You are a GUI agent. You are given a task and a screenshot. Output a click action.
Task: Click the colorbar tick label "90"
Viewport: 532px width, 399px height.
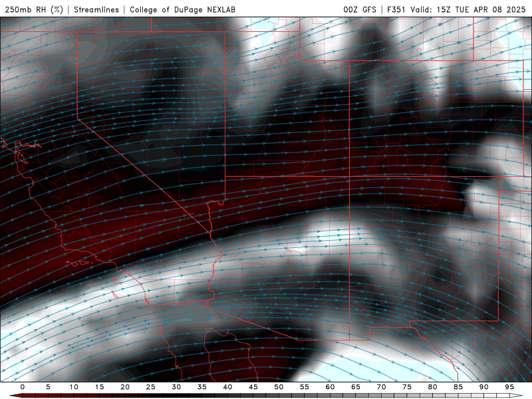pyautogui.click(x=484, y=387)
